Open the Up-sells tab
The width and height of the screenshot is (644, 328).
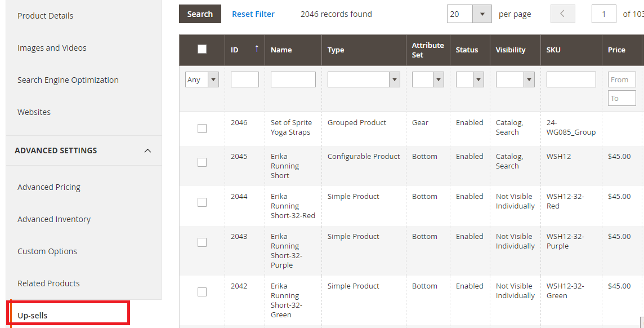click(33, 315)
